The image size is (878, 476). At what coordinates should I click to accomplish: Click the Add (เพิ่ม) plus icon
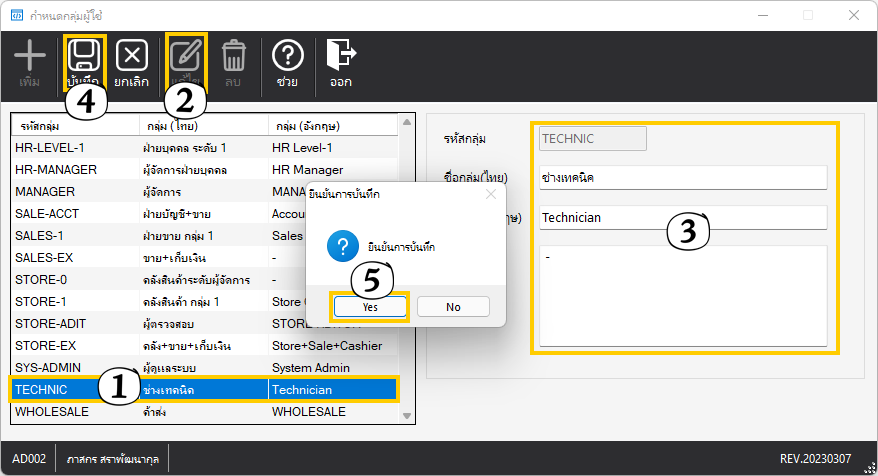tap(30, 56)
